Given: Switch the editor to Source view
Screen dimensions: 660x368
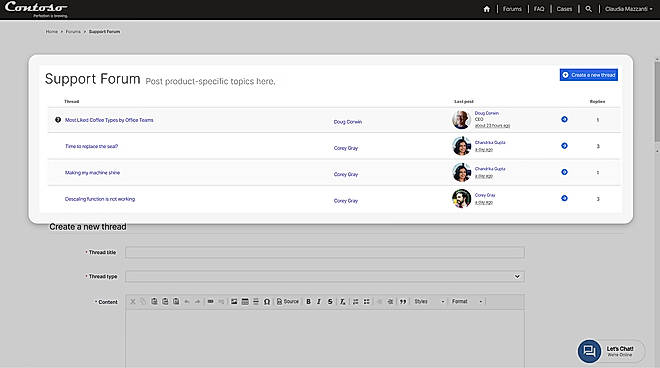Looking at the screenshot, I should click(x=288, y=301).
